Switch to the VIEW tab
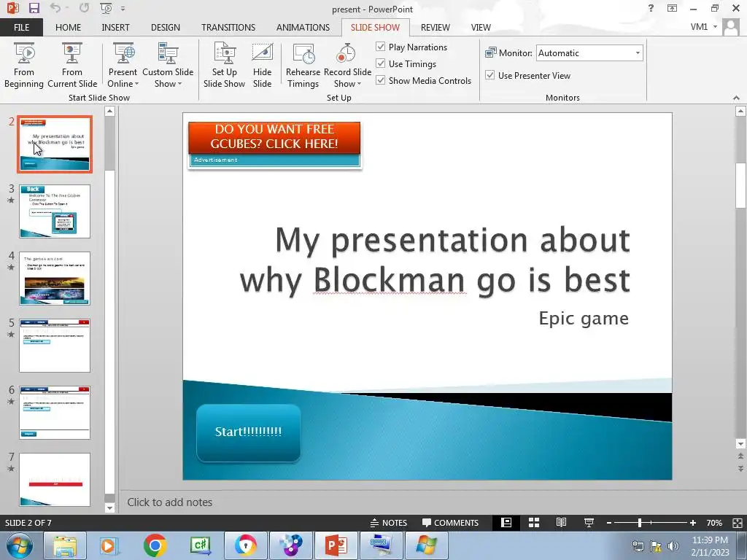 click(481, 27)
